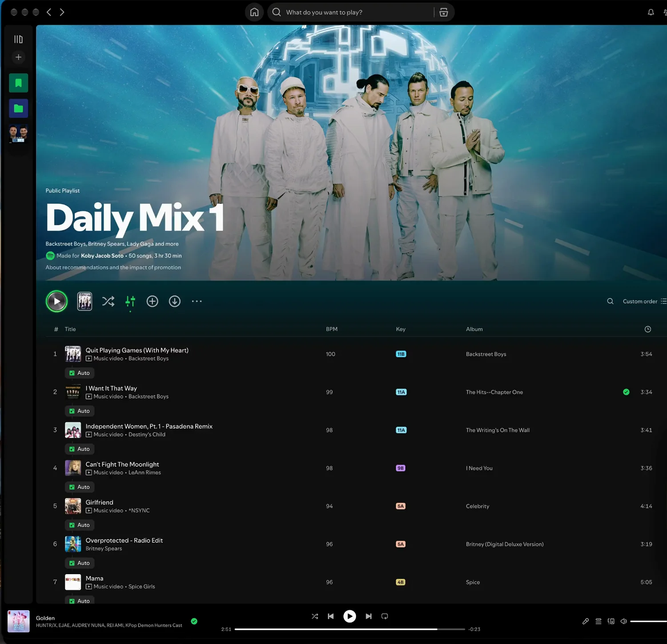667x644 pixels.
Task: Save Daily Mix 1 to library
Action: [153, 301]
